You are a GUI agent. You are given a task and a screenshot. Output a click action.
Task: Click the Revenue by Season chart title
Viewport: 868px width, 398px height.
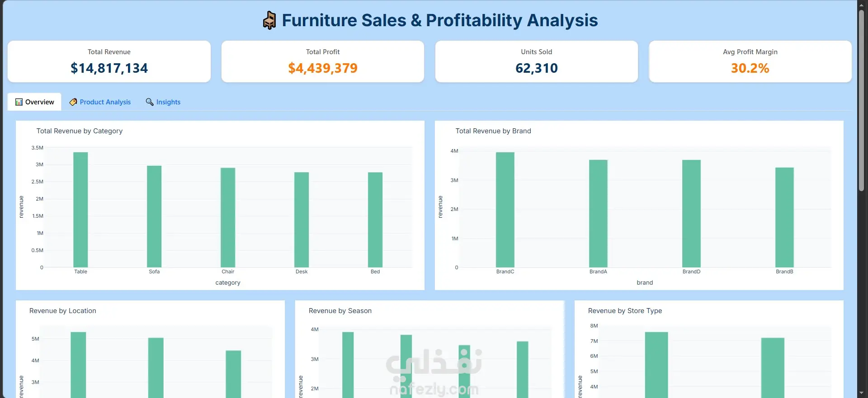tap(340, 311)
